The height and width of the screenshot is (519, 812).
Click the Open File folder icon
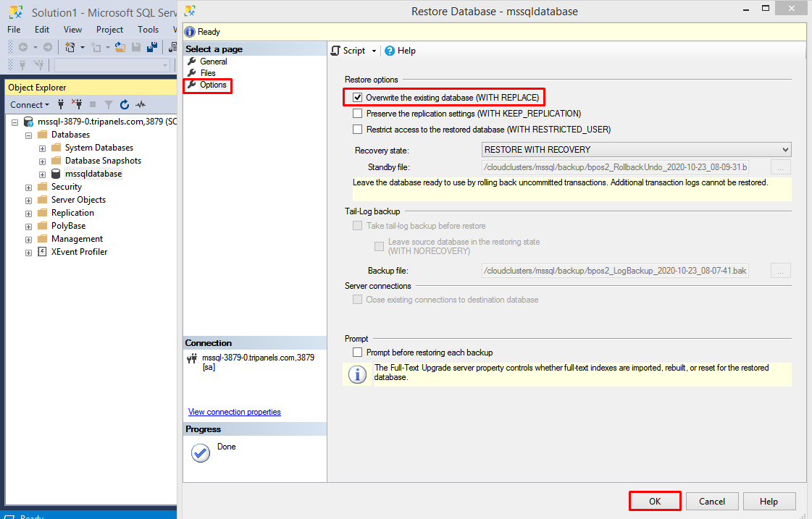coord(120,47)
